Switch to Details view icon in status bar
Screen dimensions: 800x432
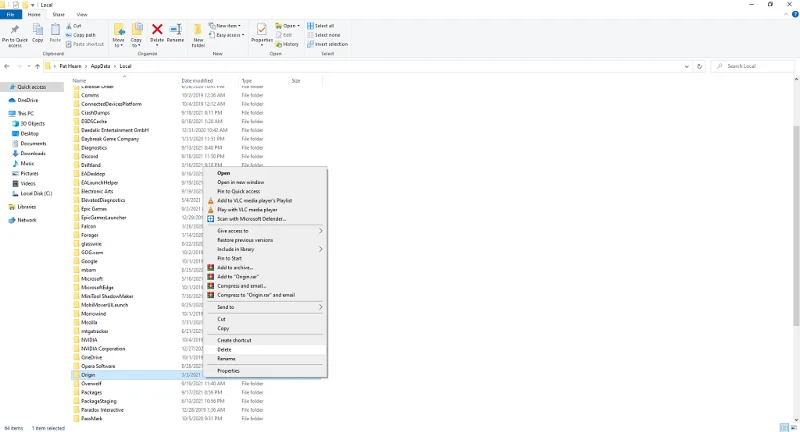[x=784, y=427]
